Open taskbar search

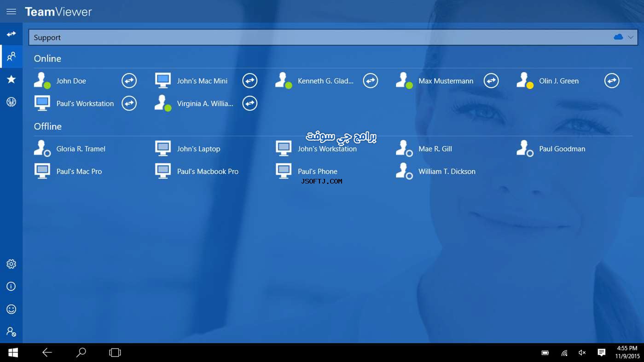click(x=81, y=352)
